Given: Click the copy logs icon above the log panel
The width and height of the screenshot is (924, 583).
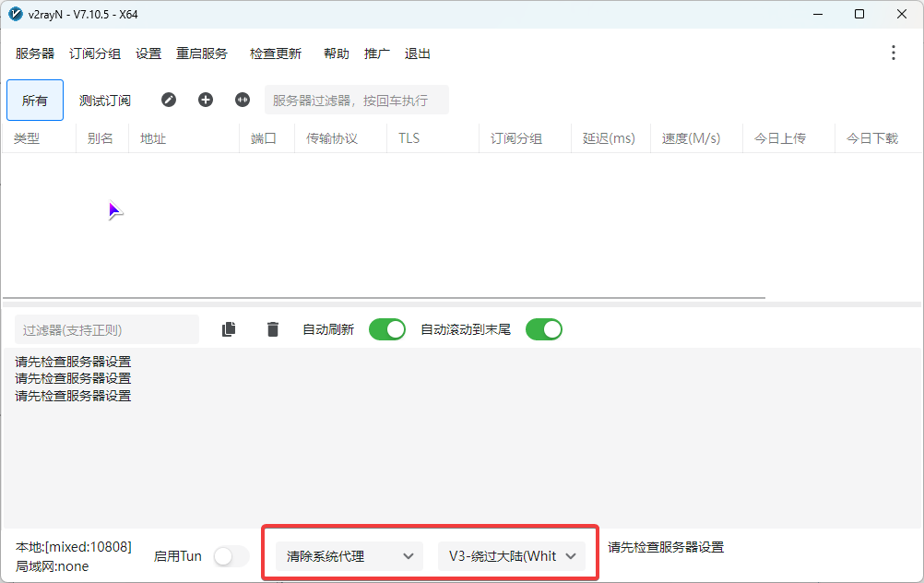Looking at the screenshot, I should pyautogui.click(x=229, y=329).
